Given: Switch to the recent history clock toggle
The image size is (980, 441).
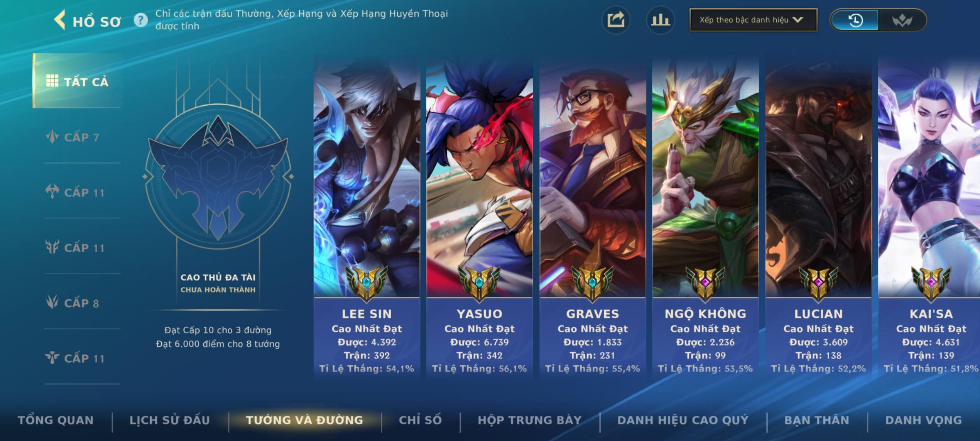Looking at the screenshot, I should tap(855, 20).
